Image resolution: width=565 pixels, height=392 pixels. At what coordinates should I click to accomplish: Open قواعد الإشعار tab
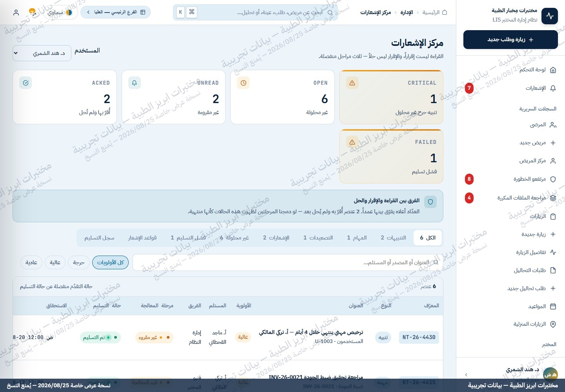coord(142,238)
